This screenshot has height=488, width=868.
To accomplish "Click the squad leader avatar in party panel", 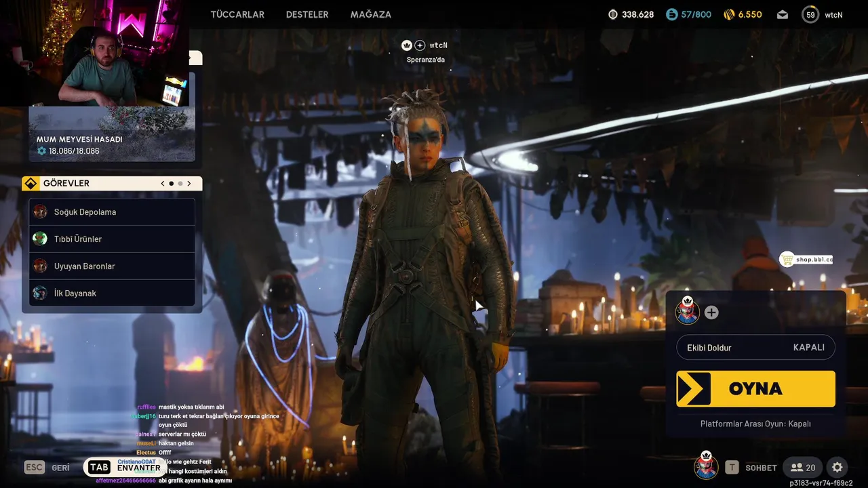I will click(x=688, y=311).
